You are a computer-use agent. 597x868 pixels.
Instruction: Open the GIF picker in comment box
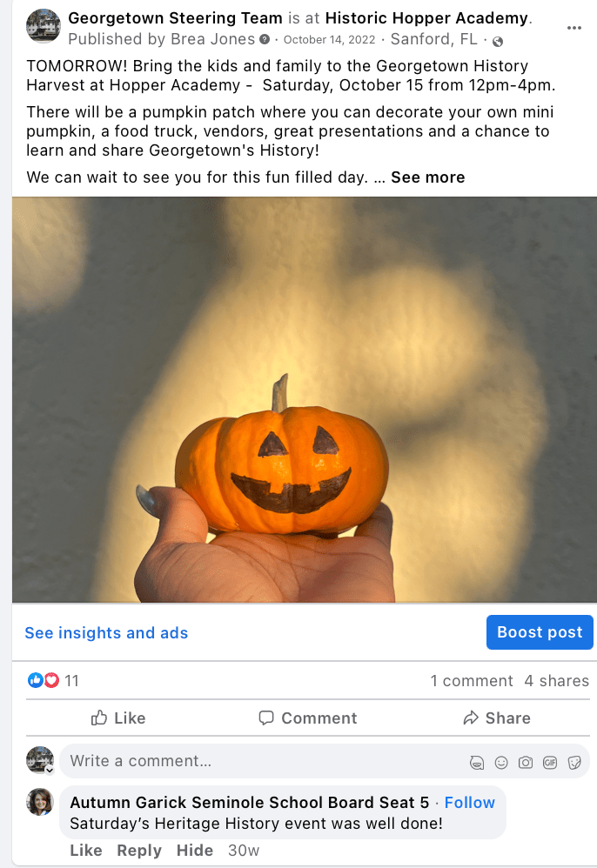[550, 763]
